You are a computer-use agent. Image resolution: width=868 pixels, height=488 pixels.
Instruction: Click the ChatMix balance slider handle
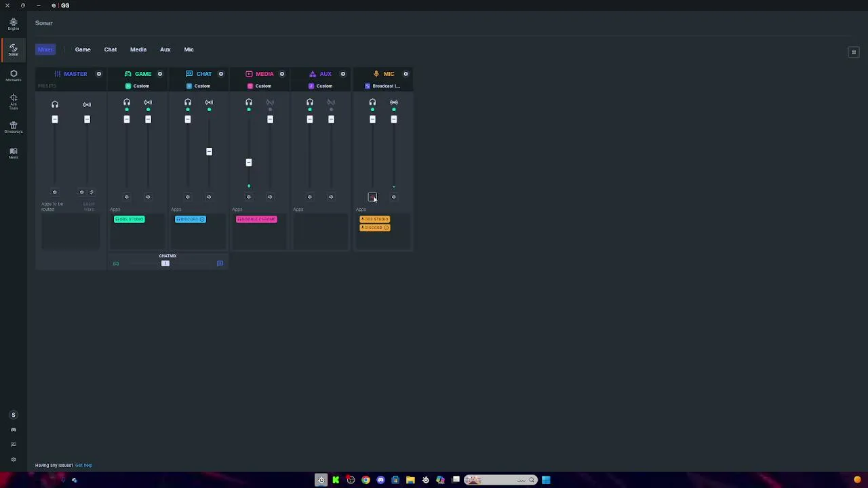(x=165, y=264)
